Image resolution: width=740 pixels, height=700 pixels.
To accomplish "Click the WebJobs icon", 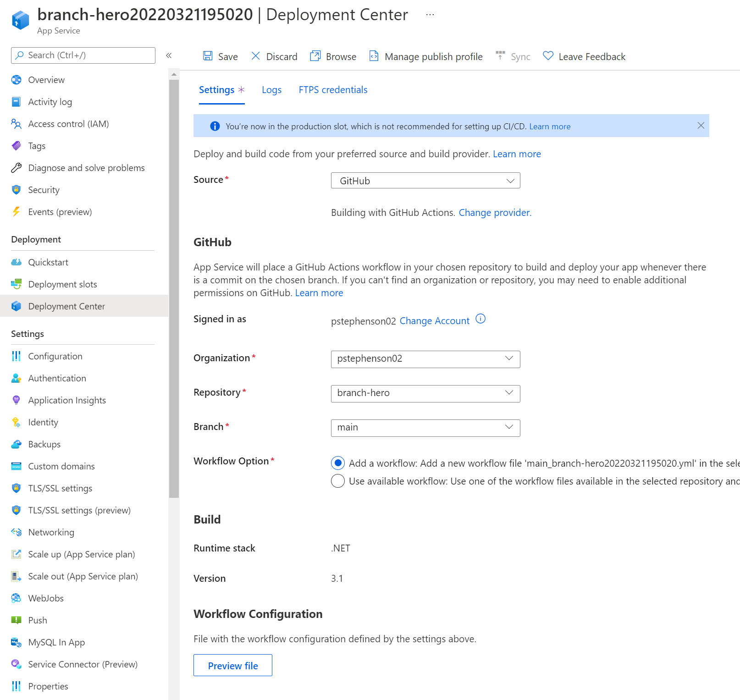I will coord(17,598).
